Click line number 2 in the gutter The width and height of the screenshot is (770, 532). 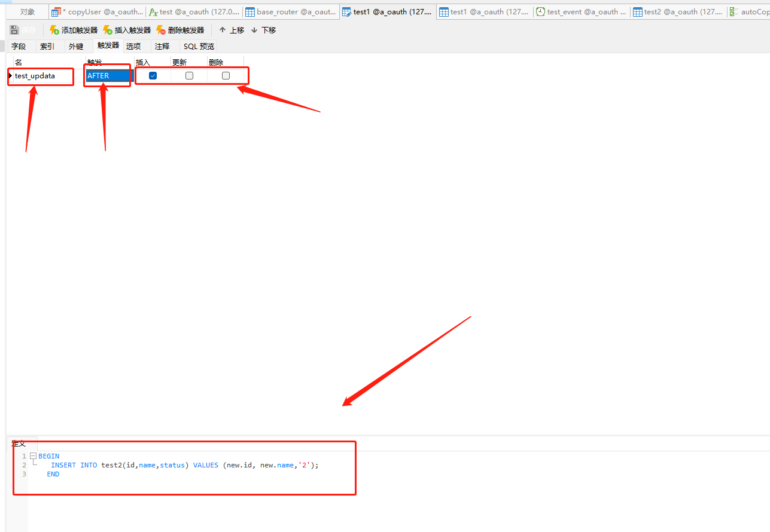pos(24,465)
